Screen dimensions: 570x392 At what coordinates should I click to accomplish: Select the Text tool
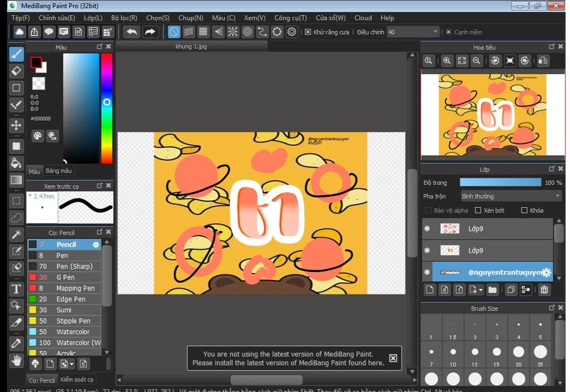16,289
